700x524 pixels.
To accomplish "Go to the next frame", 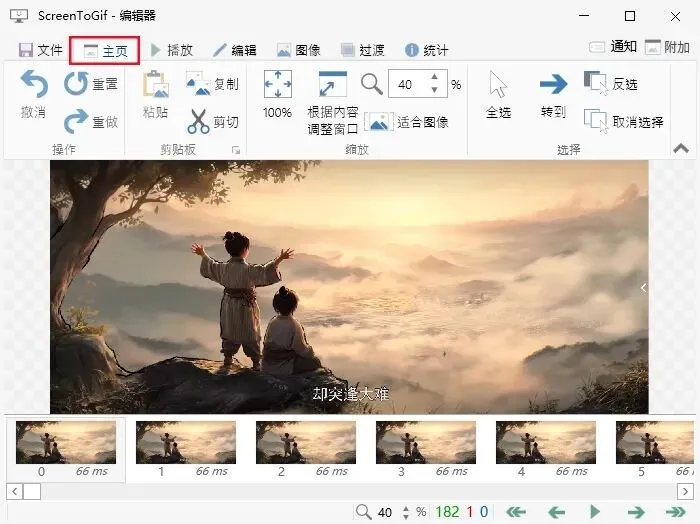I will click(x=636, y=512).
